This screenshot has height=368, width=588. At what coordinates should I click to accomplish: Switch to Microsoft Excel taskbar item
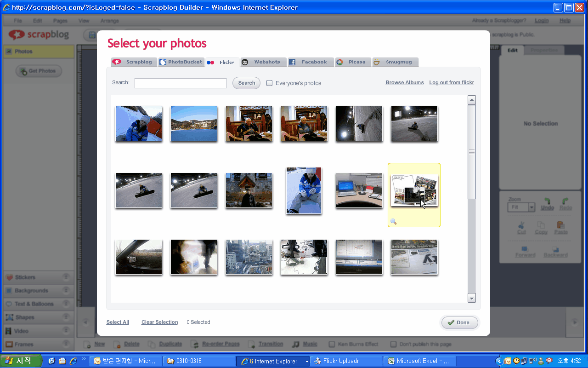pos(420,361)
